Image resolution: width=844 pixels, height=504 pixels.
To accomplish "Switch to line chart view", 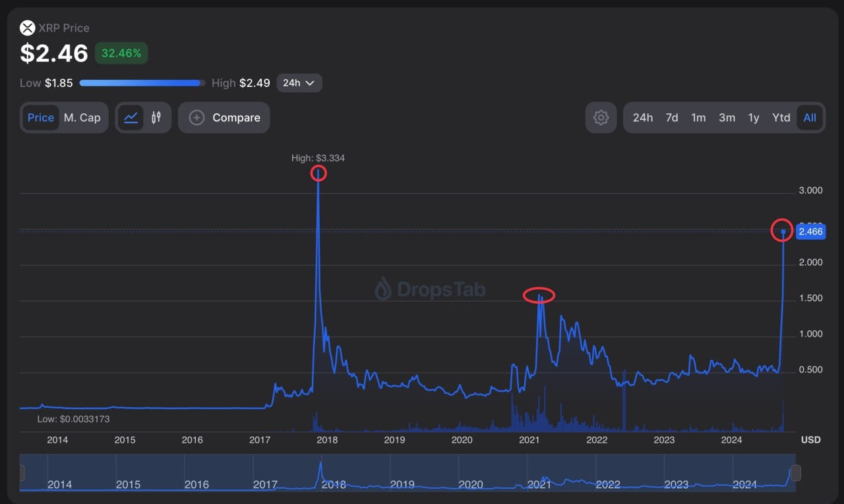I will 131,118.
